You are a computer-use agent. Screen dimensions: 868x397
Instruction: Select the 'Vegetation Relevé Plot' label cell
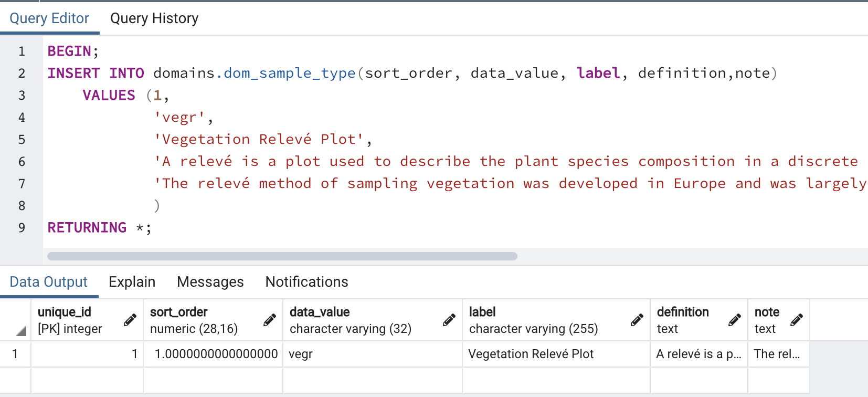coord(555,354)
